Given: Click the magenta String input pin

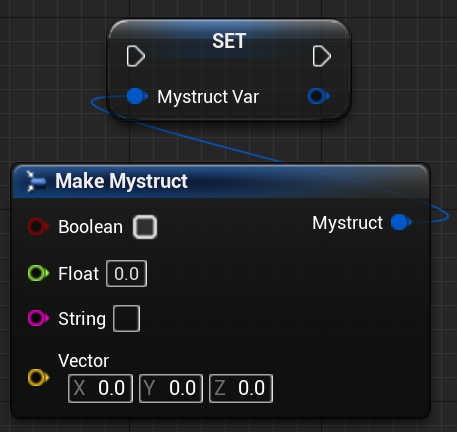Looking at the screenshot, I should [38, 318].
